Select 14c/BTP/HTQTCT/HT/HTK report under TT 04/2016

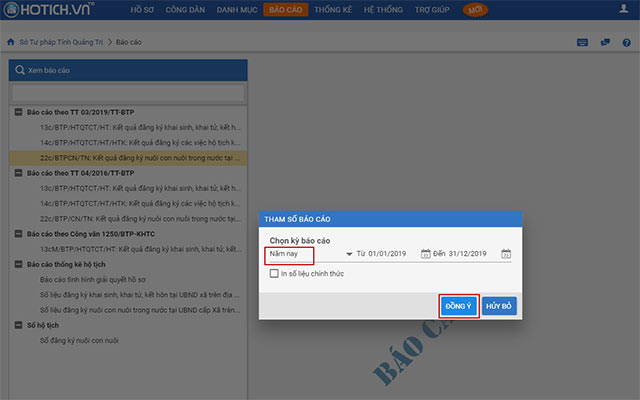(x=140, y=203)
